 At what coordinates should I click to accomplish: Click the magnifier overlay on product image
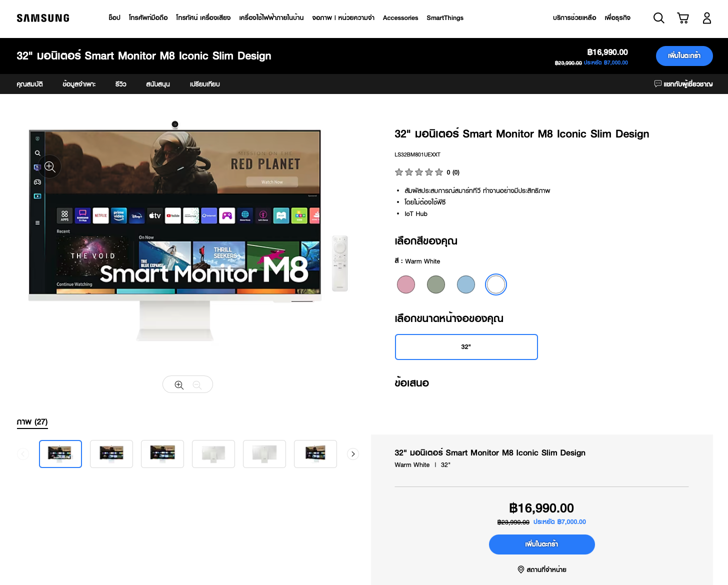tap(50, 166)
